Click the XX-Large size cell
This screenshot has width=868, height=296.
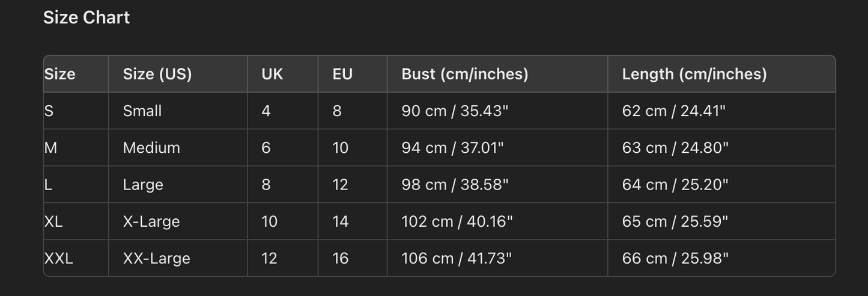(x=157, y=259)
